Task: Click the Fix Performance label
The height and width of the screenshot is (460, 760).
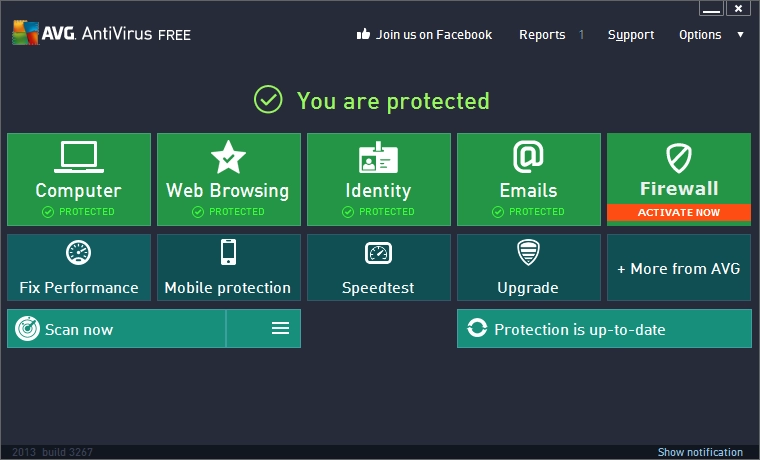Action: point(79,288)
